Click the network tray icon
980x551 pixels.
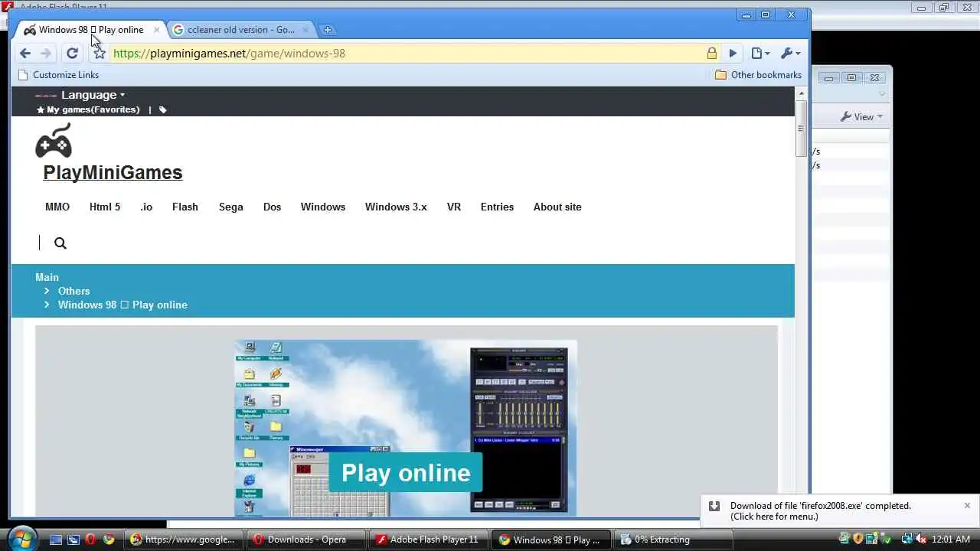907,540
